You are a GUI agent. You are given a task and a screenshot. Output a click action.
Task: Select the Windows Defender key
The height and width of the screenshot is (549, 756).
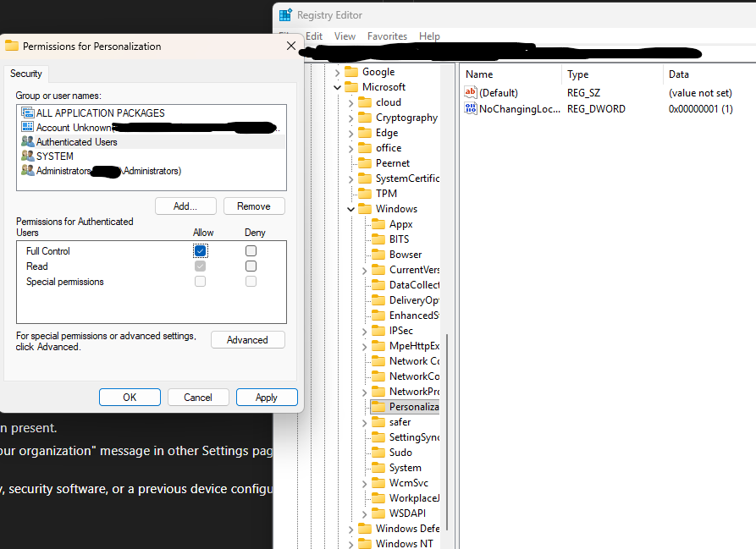coord(407,529)
